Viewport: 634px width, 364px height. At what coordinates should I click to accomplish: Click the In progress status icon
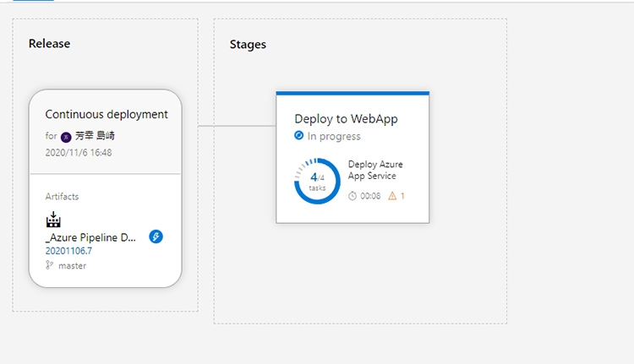(299, 136)
